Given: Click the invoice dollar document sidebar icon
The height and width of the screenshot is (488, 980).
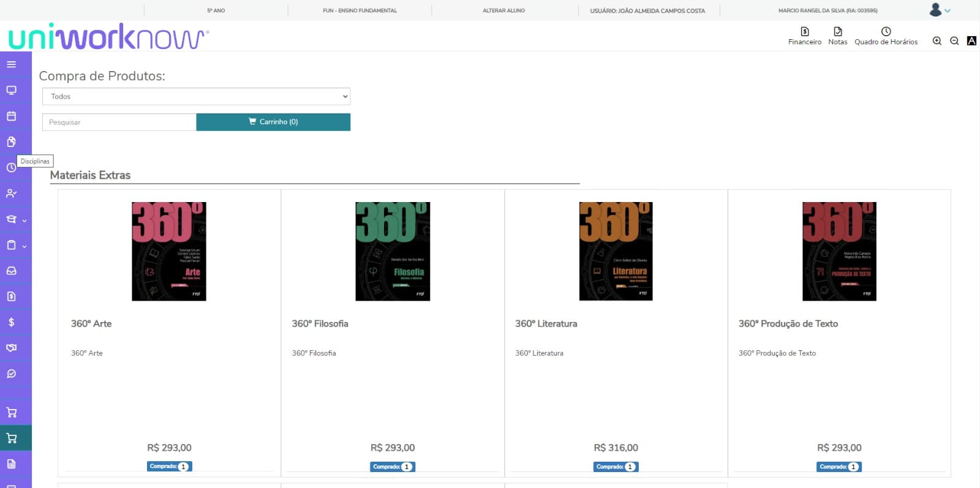Looking at the screenshot, I should point(11,296).
